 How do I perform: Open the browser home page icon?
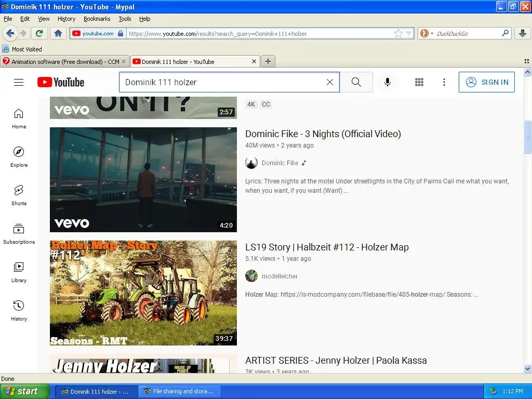point(58,33)
